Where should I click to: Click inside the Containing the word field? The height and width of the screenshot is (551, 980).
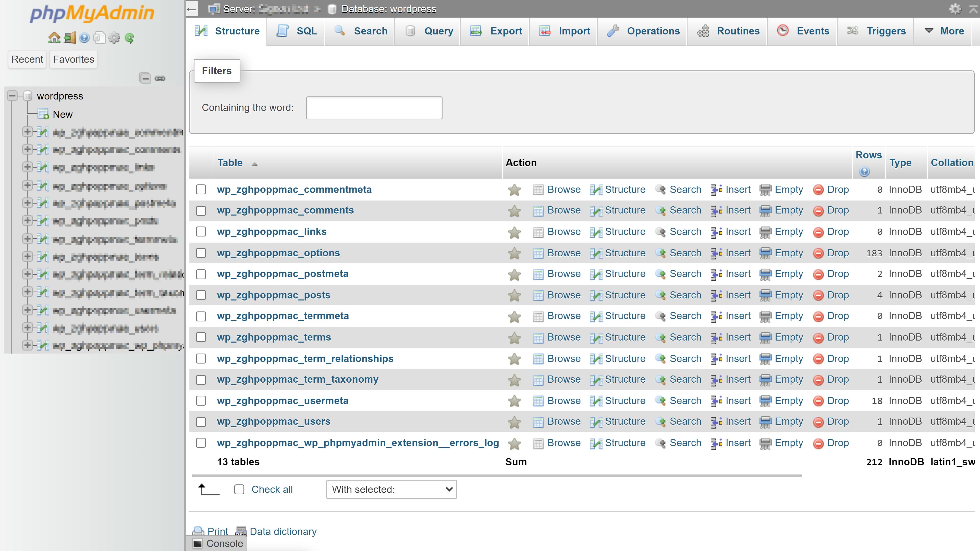374,108
